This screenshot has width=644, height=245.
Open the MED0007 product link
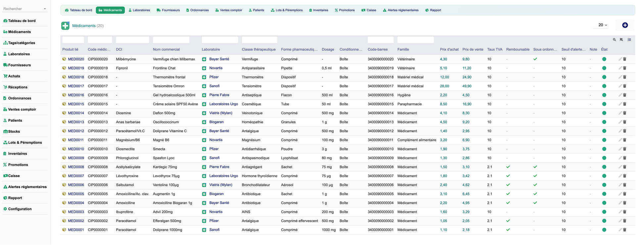tap(76, 176)
